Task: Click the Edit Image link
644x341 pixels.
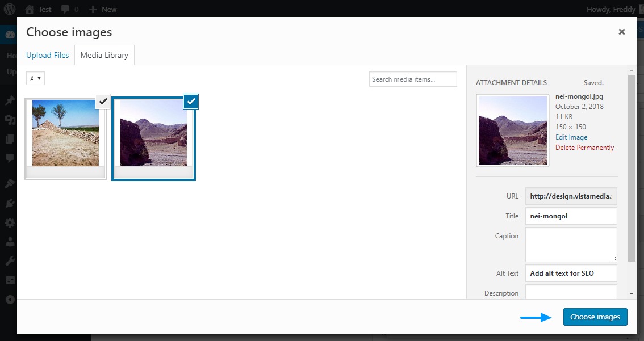Action: (571, 137)
